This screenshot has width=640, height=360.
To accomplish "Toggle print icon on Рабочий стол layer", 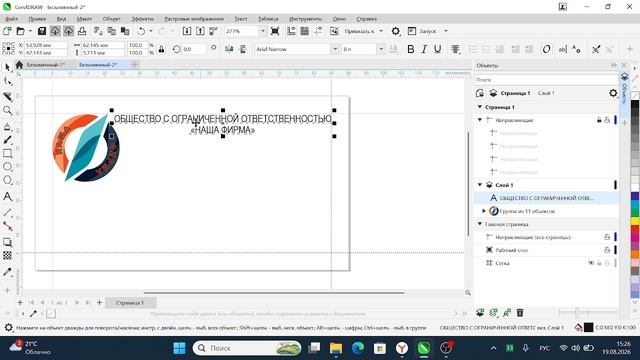I will pyautogui.click(x=607, y=250).
